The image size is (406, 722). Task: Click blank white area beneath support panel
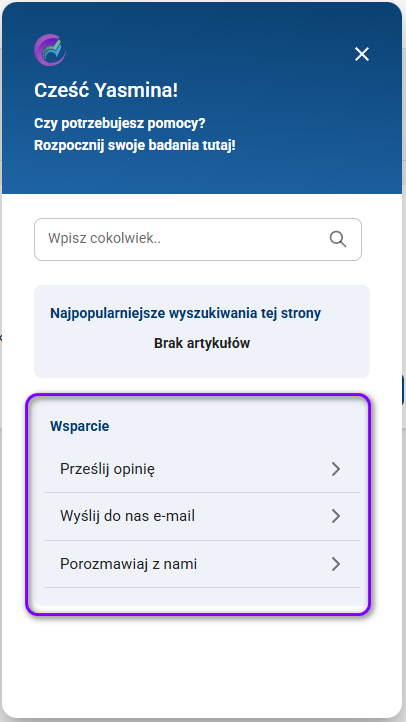click(x=202, y=663)
